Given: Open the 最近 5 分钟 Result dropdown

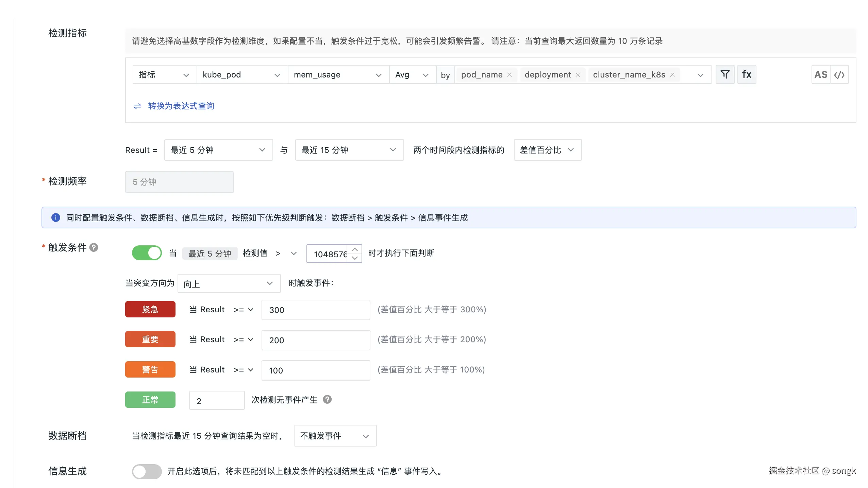Looking at the screenshot, I should (x=218, y=150).
